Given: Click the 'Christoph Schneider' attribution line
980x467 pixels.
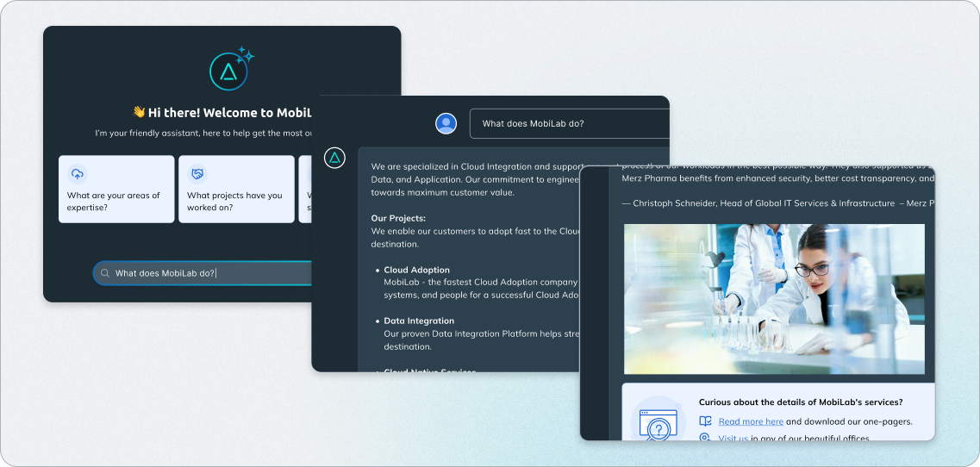Looking at the screenshot, I should click(778, 203).
